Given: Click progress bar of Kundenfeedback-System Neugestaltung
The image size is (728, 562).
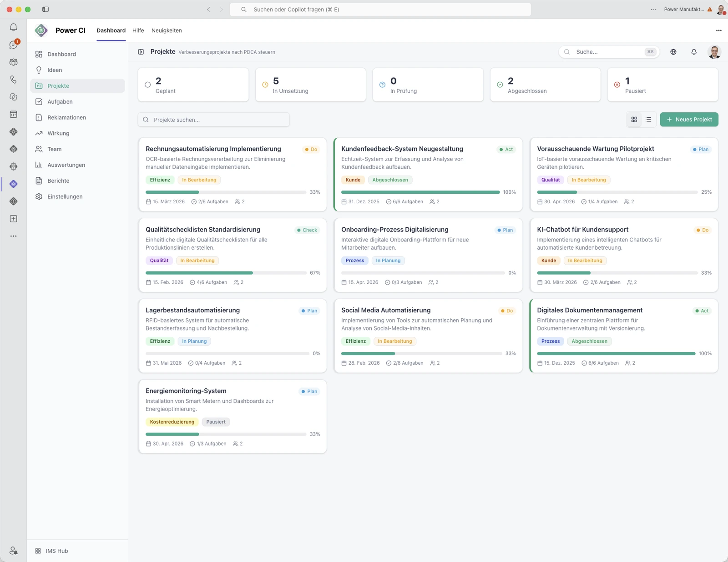Looking at the screenshot, I should tap(420, 192).
